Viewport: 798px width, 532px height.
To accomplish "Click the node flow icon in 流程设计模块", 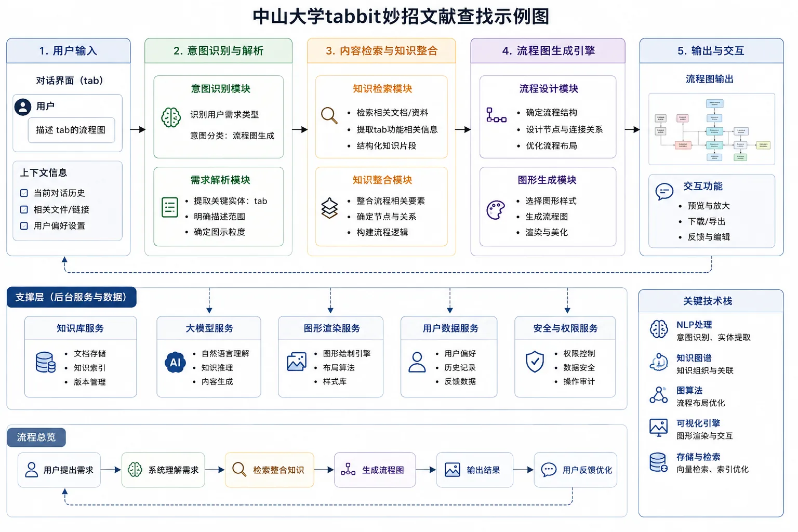I will 496,115.
